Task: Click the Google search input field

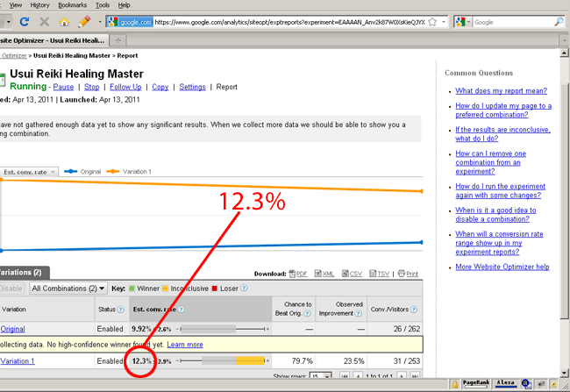Action: 509,21
